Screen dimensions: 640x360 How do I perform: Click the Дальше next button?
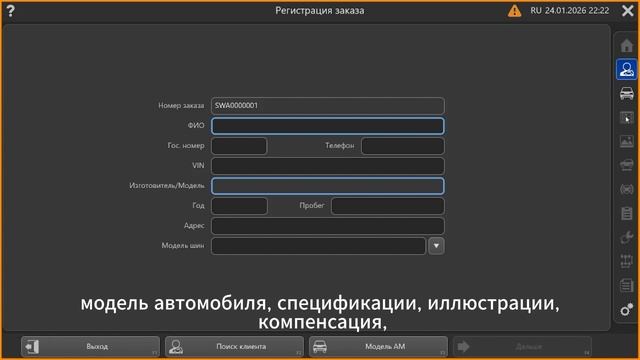point(522,347)
